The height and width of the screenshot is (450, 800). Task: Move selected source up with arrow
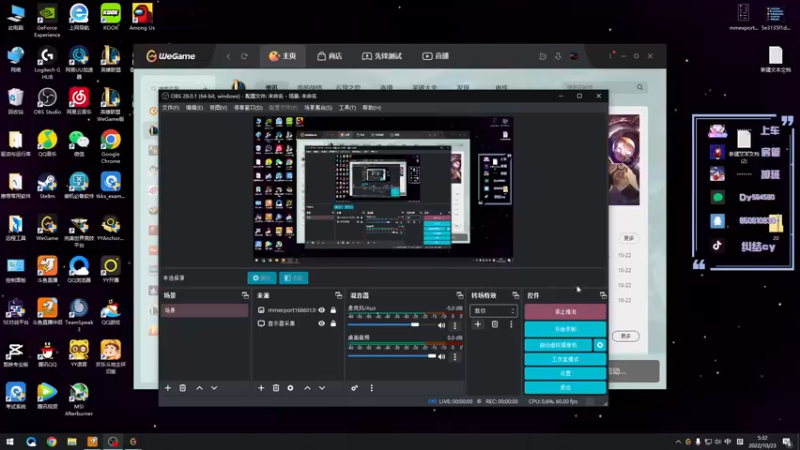click(x=307, y=388)
